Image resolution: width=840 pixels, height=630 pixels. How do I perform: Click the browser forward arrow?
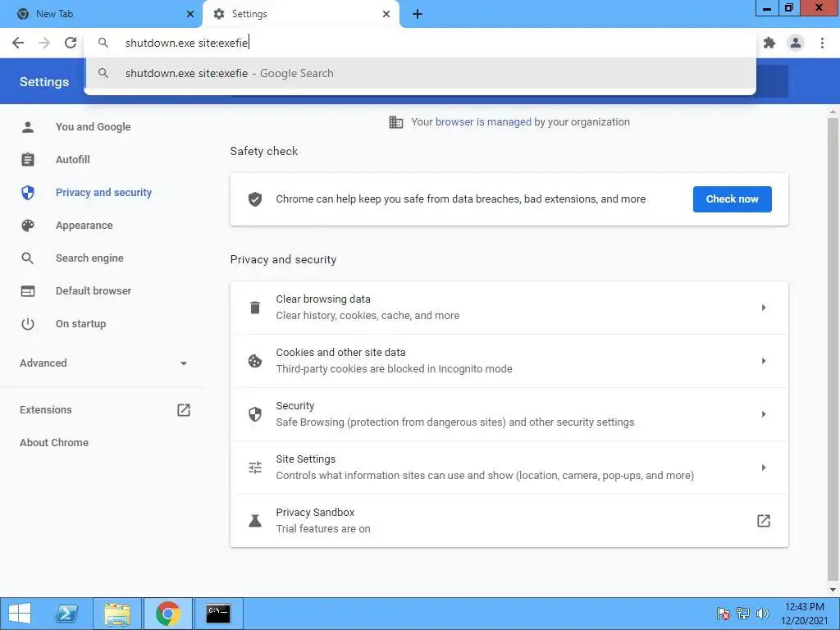pyautogui.click(x=44, y=43)
